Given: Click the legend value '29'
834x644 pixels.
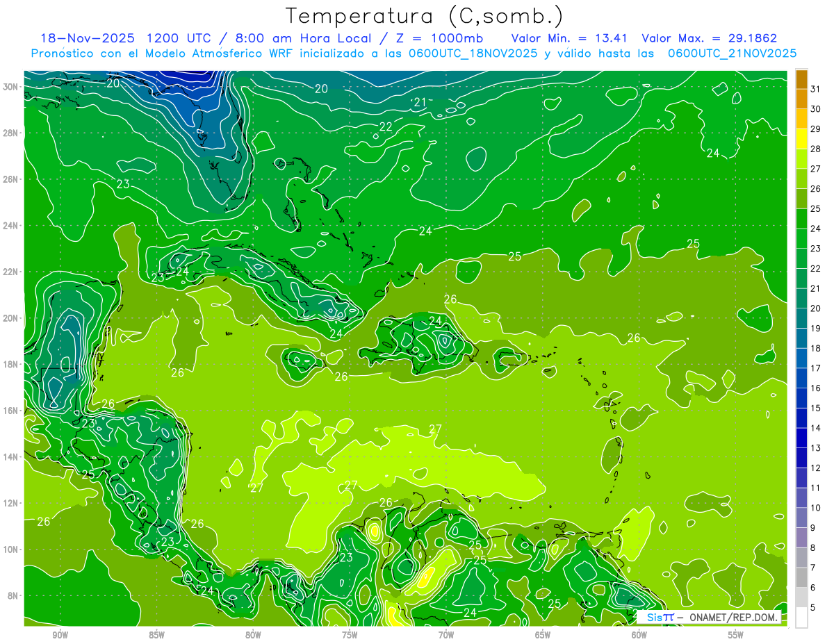Looking at the screenshot, I should coord(816,129).
